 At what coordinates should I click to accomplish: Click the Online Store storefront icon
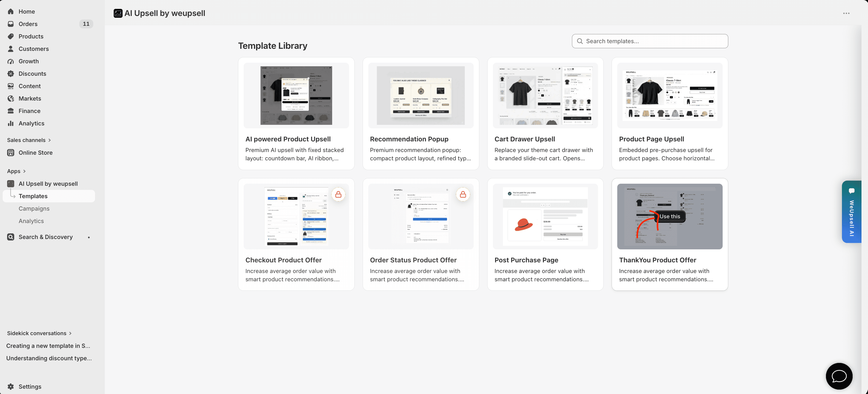11,153
